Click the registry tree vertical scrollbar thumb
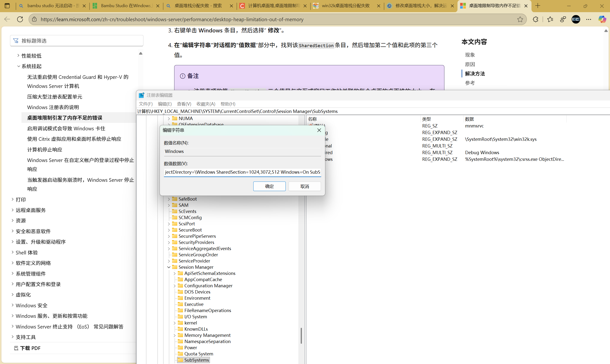 point(301,335)
